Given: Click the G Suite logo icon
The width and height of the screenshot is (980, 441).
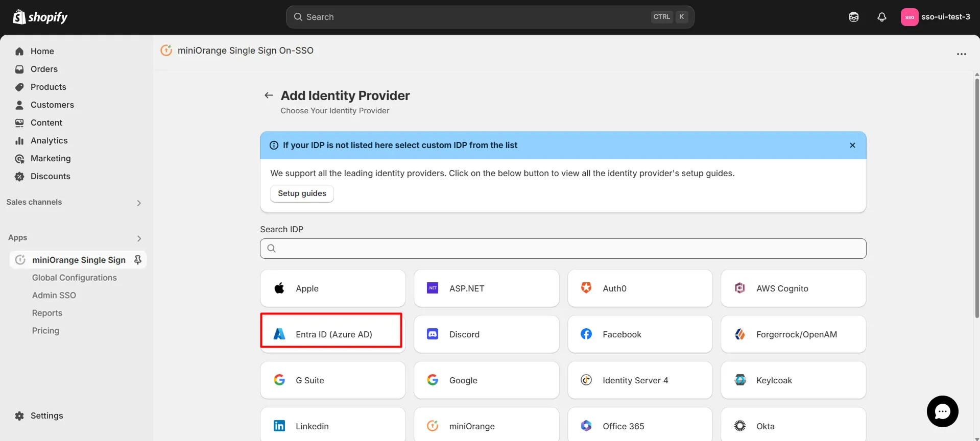Looking at the screenshot, I should coord(279,380).
